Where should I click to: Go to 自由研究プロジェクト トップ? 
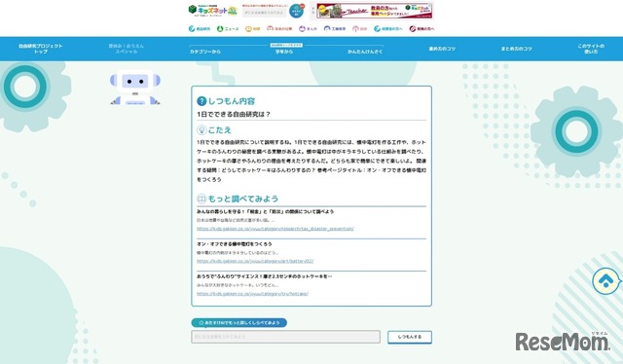[x=41, y=49]
